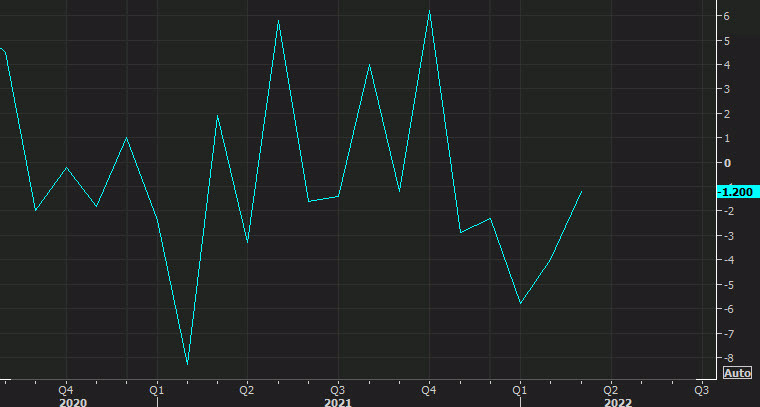Click the line's lowest trough near -8
760x407 pixels.
pyautogui.click(x=187, y=363)
